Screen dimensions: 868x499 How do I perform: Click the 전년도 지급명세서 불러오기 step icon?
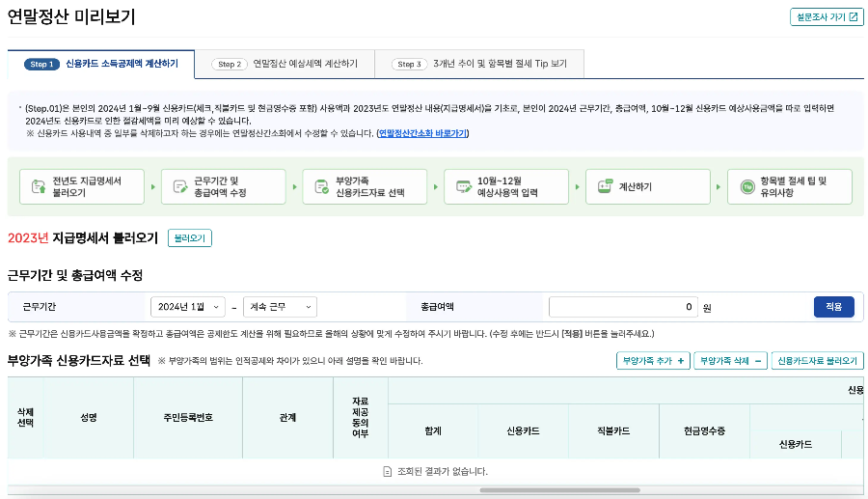coord(39,186)
